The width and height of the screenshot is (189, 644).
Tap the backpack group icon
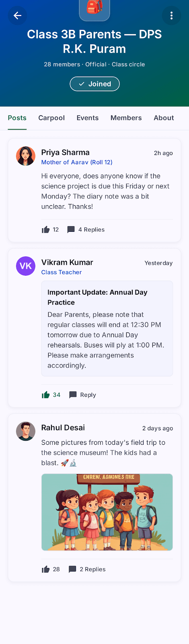pos(94,8)
